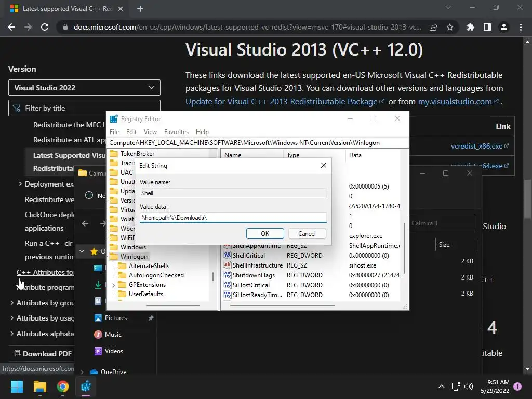This screenshot has width=532, height=399.
Task: Select the AutoLogonChecked subkey
Action: click(156, 275)
